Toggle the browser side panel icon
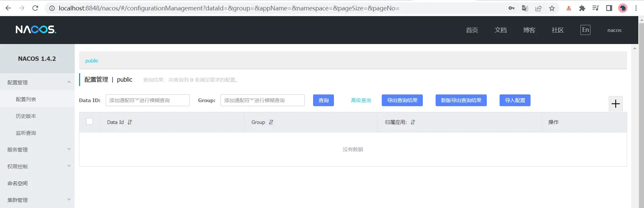 point(609,8)
